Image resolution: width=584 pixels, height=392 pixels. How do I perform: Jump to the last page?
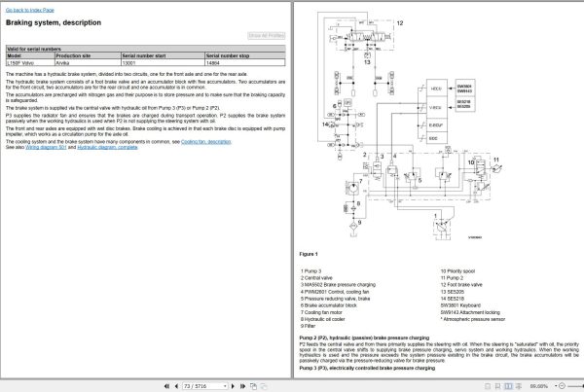pos(242,386)
